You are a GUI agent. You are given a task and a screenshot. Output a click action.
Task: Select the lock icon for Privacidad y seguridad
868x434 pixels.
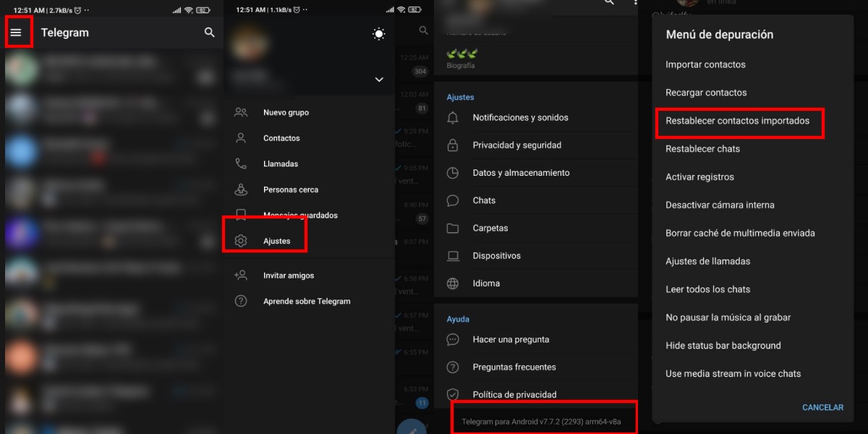[452, 145]
